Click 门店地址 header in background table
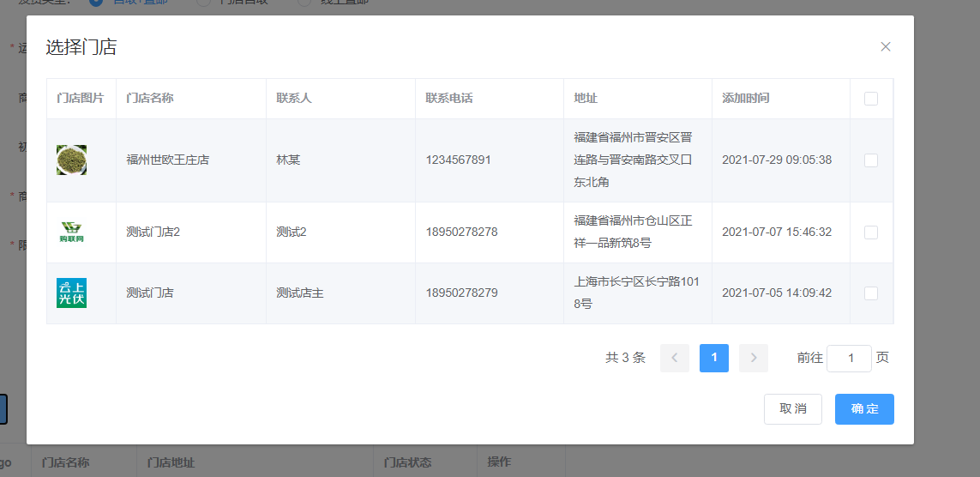This screenshot has height=477, width=980. pyautogui.click(x=171, y=462)
